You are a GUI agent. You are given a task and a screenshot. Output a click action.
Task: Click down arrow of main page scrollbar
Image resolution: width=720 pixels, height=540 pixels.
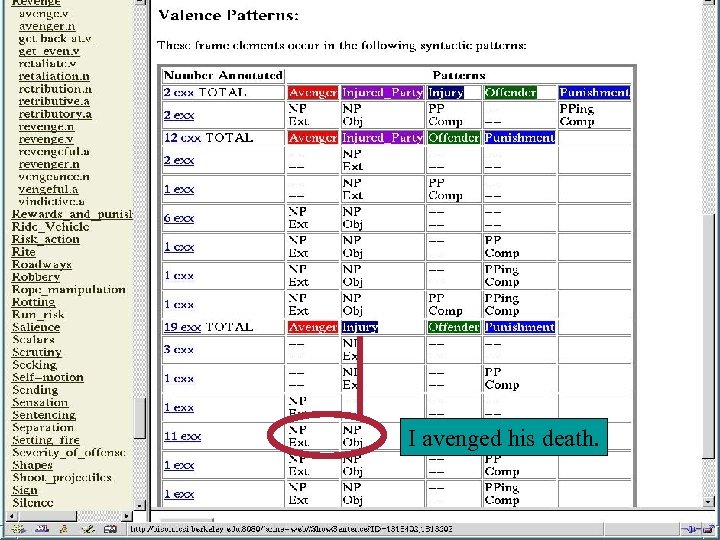[709, 501]
